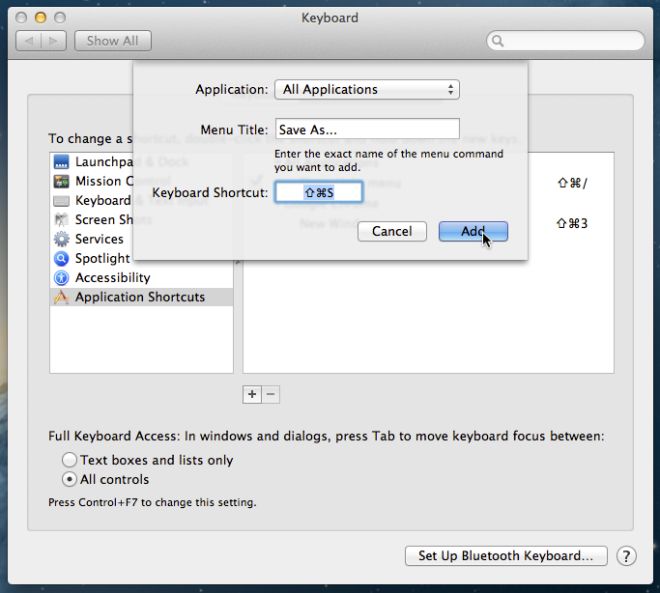Select the Accessibility row in the list
The width and height of the screenshot is (660, 593).
[141, 278]
